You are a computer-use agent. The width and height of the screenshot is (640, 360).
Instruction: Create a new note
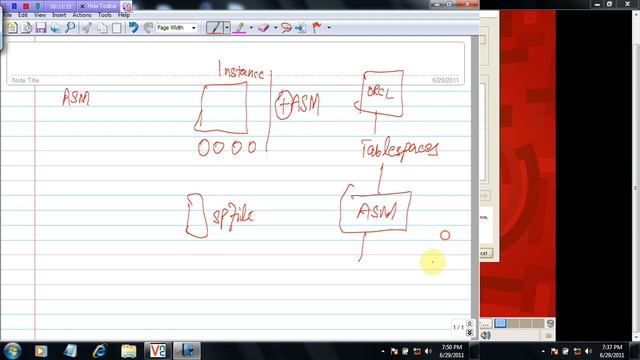tap(12, 28)
